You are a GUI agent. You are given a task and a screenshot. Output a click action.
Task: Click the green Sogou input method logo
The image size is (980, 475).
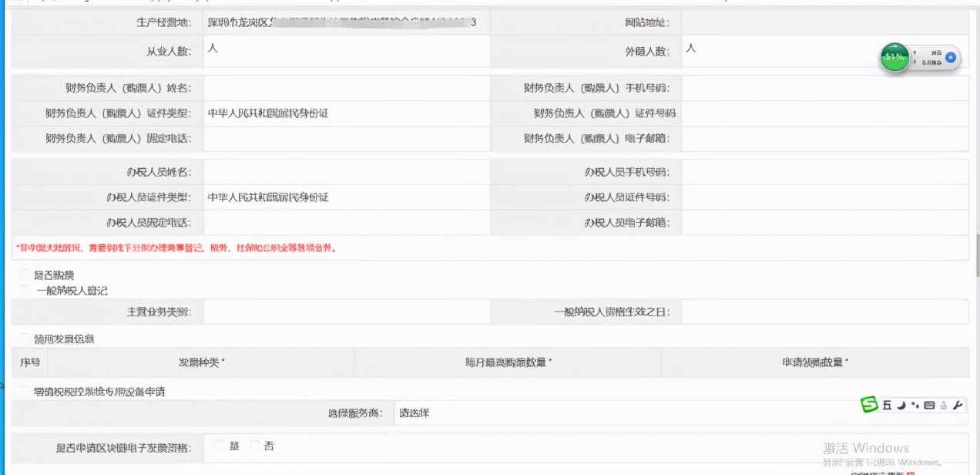click(x=870, y=405)
